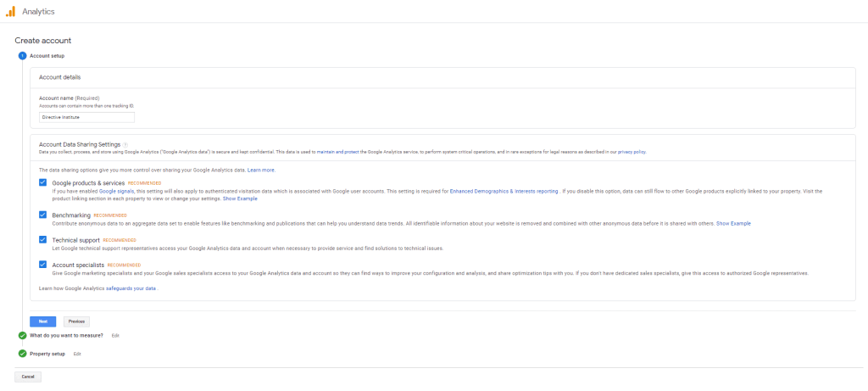Cancel account creation
Screen dimensions: 868x391
[x=28, y=377]
